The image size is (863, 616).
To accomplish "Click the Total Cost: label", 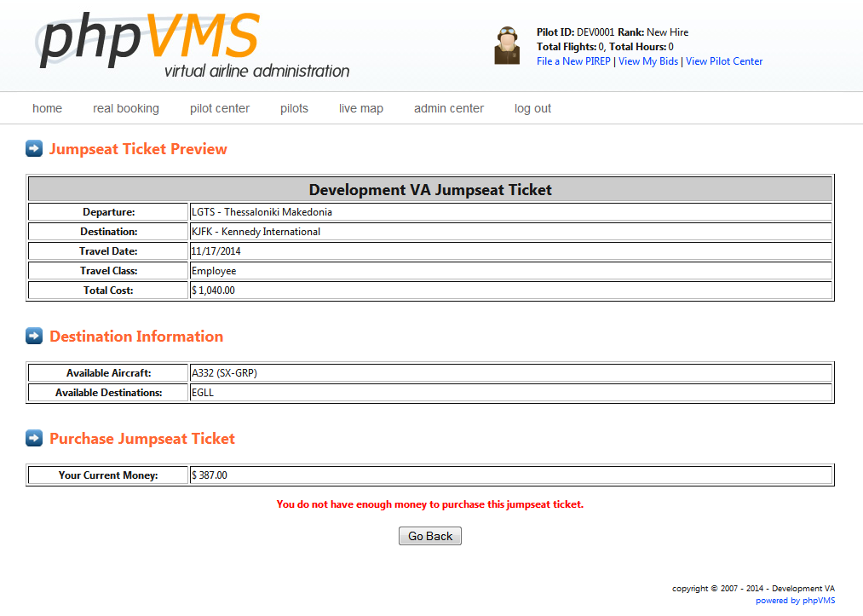I will point(108,291).
